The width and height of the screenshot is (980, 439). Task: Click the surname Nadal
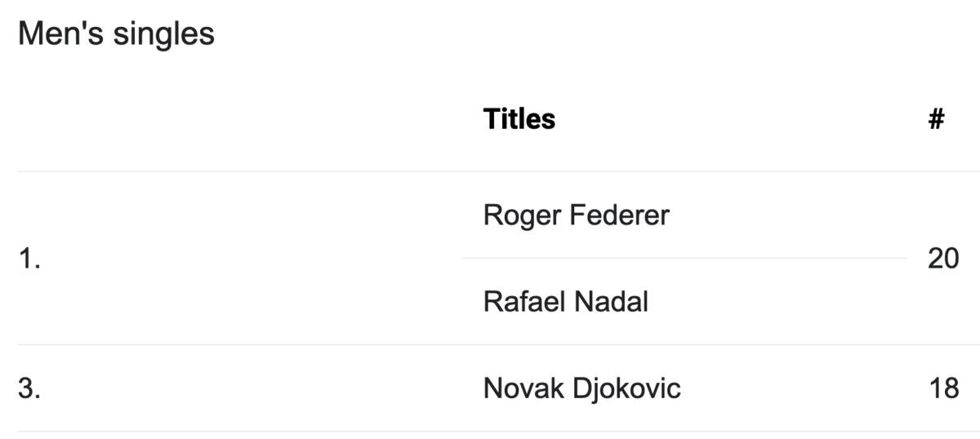612,302
